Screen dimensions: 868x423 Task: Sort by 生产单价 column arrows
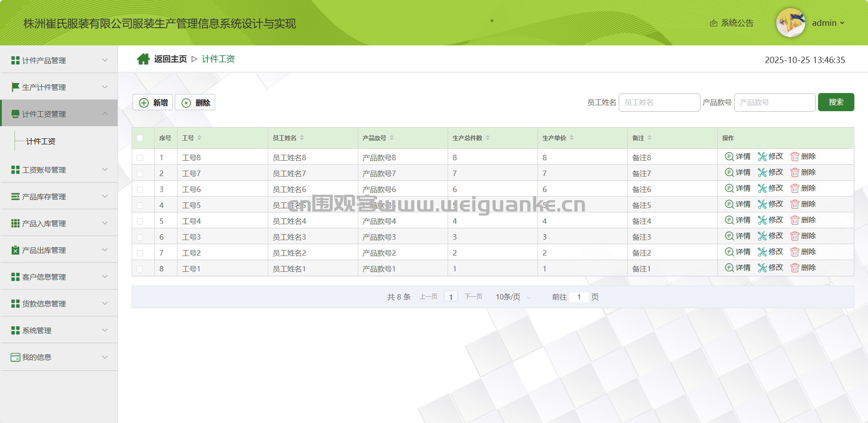(x=572, y=138)
